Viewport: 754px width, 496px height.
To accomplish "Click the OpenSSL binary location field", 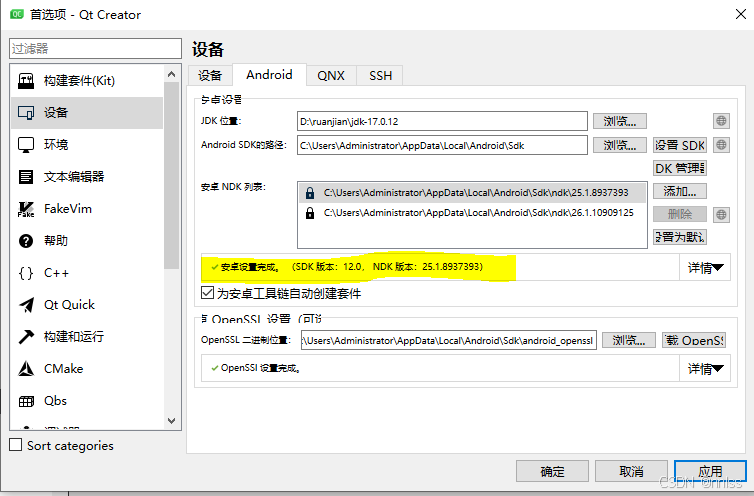I will pyautogui.click(x=449, y=340).
